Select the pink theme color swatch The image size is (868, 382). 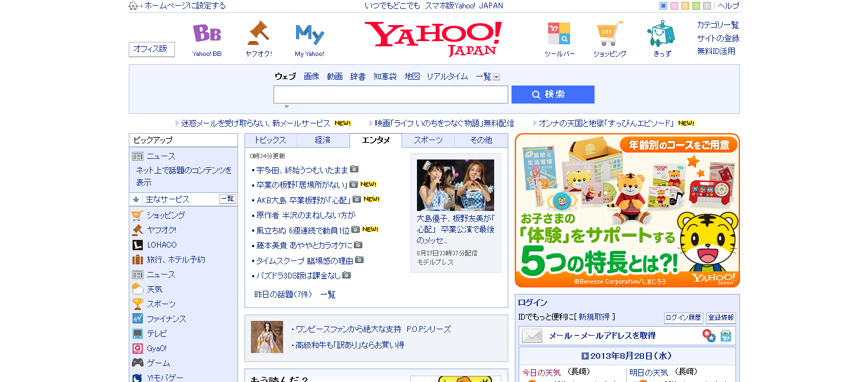point(674,6)
